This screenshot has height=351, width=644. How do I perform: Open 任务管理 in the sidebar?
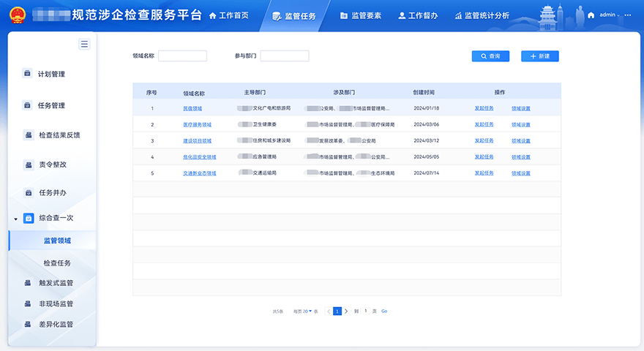[x=51, y=105]
